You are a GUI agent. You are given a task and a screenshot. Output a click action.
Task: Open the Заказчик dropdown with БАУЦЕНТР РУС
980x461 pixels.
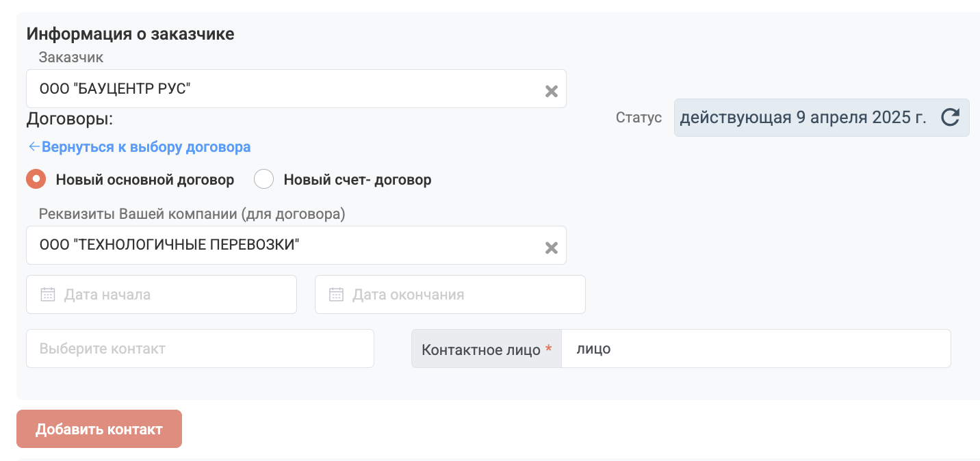click(296, 88)
